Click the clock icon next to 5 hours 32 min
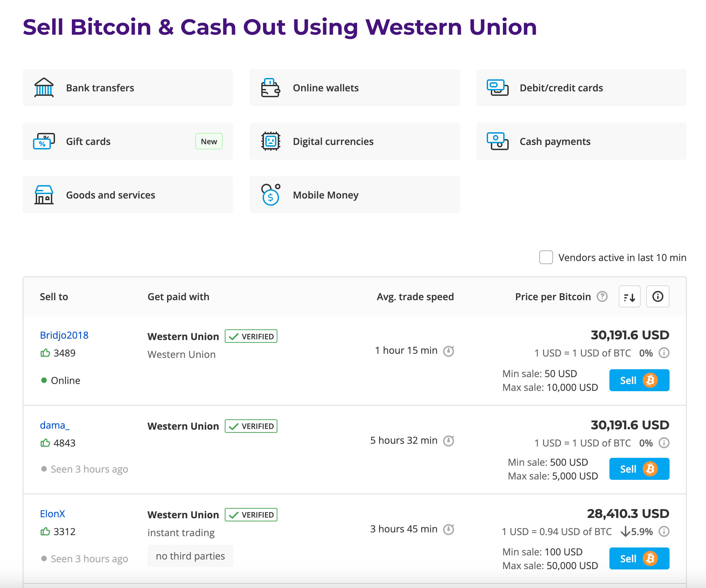This screenshot has width=706, height=588. tap(449, 441)
